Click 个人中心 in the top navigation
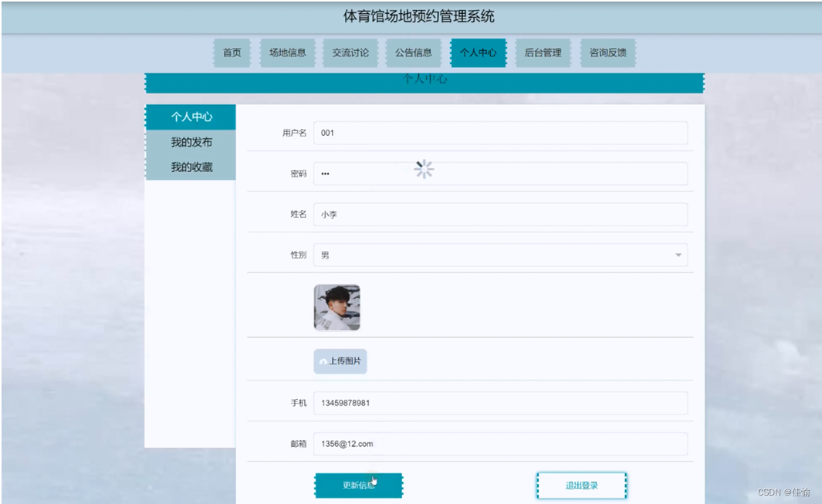The height and width of the screenshot is (504, 822). pos(478,53)
